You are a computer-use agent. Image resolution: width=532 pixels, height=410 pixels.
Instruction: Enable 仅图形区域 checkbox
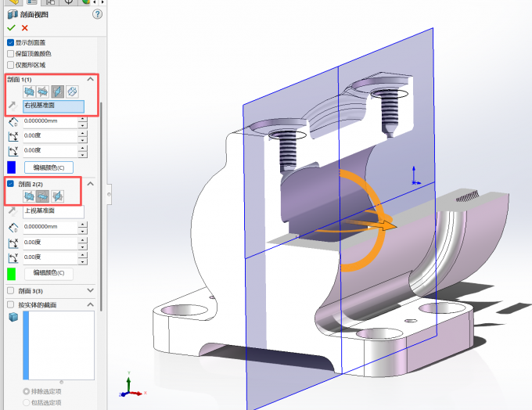pos(10,65)
